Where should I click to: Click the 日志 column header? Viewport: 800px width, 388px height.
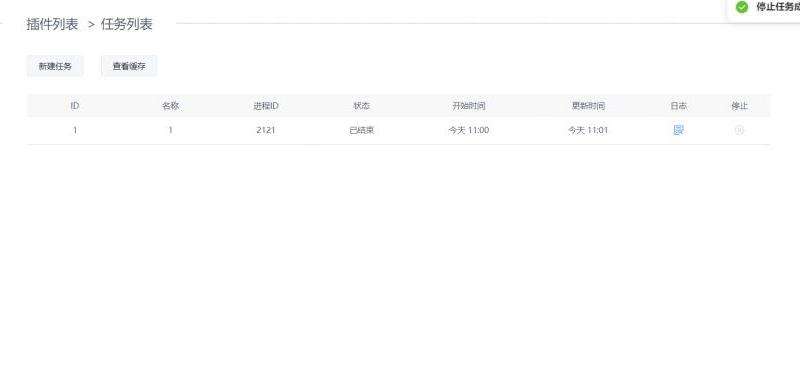pos(678,106)
